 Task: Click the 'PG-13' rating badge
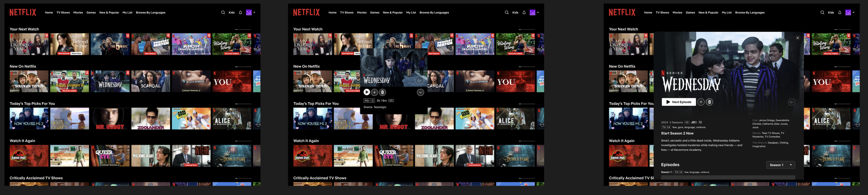369,101
